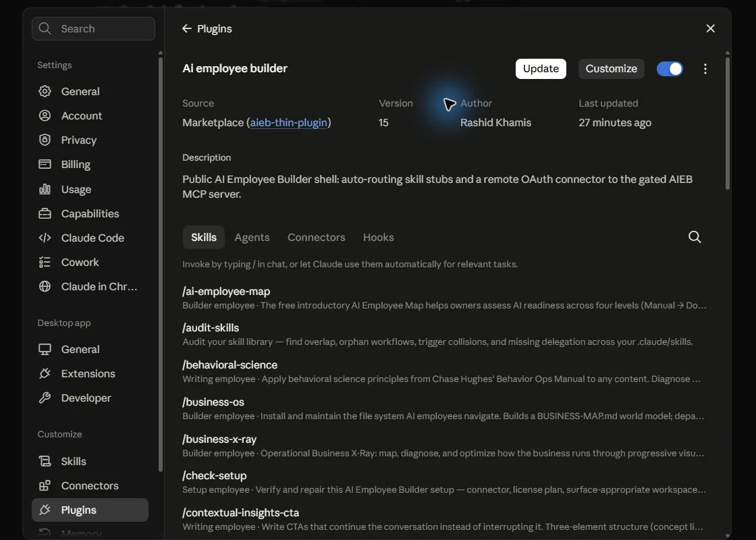
Task: Open Billing card icon
Action: [x=45, y=165]
